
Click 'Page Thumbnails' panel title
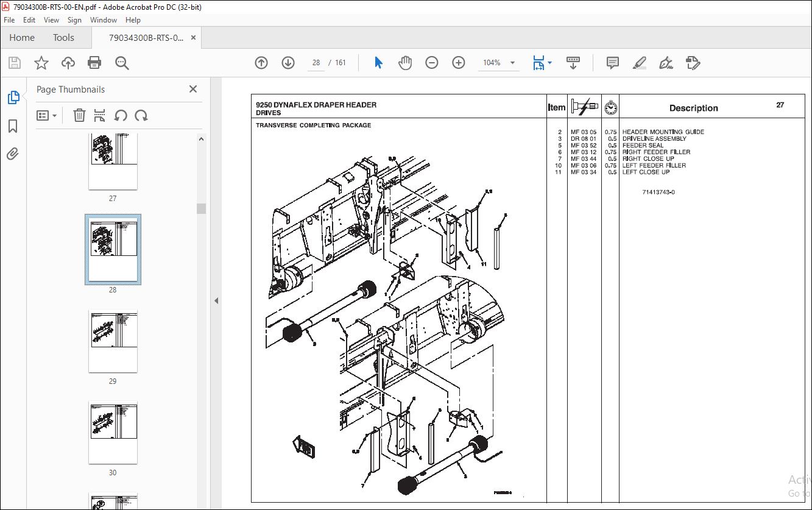tap(71, 89)
